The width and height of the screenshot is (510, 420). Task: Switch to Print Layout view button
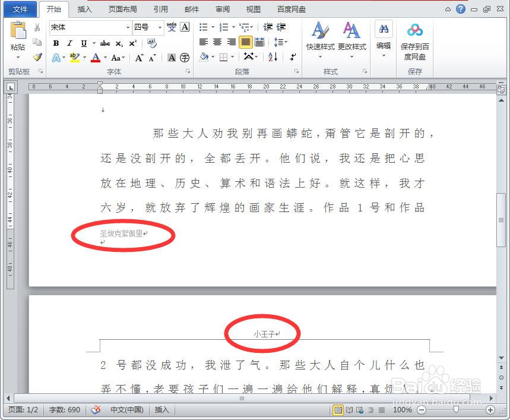pyautogui.click(x=338, y=410)
